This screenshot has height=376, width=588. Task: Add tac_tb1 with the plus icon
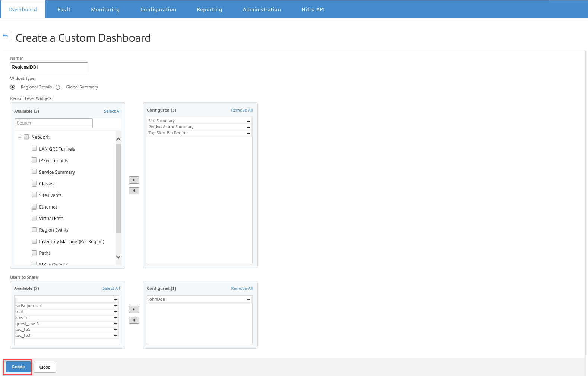point(116,330)
